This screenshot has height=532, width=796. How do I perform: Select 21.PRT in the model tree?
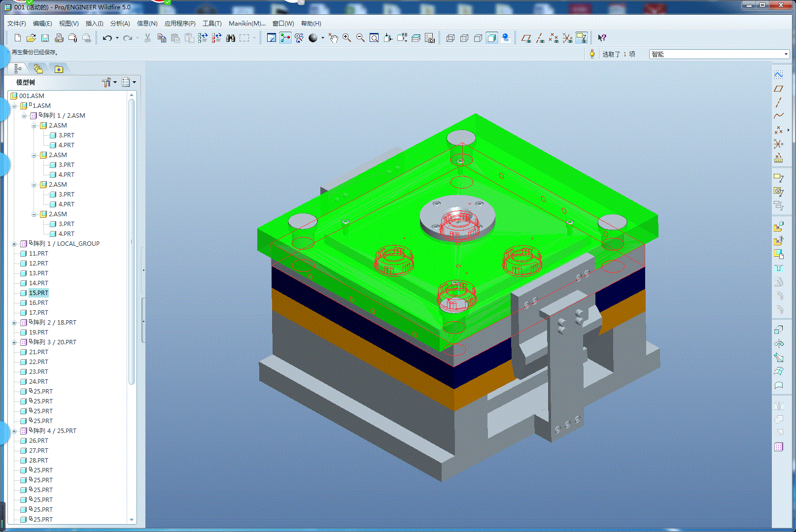(38, 352)
